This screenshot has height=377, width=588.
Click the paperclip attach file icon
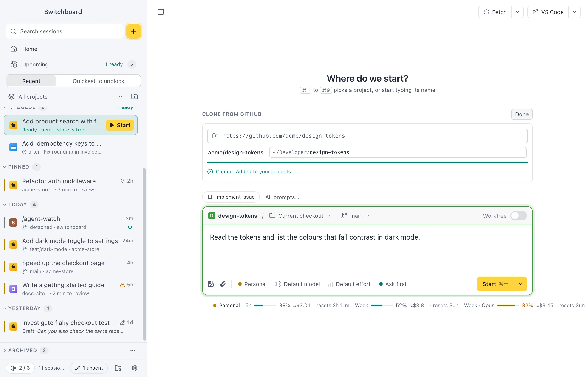tap(223, 284)
